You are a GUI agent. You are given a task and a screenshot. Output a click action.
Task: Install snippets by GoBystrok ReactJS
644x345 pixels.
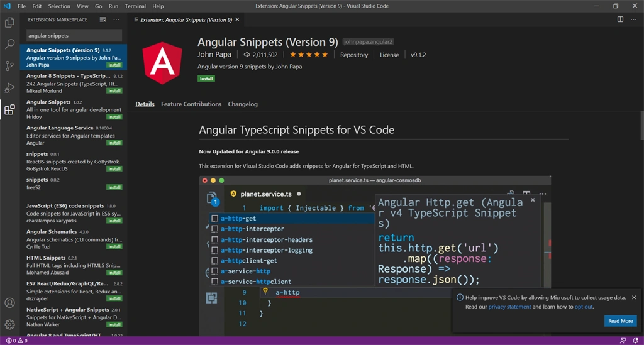pos(114,169)
